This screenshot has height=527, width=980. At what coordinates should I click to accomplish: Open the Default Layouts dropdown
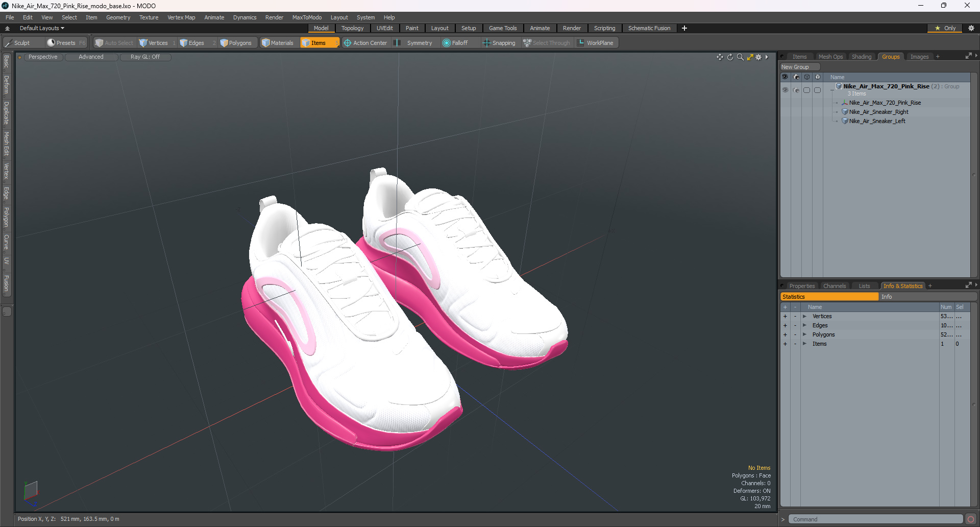click(42, 28)
